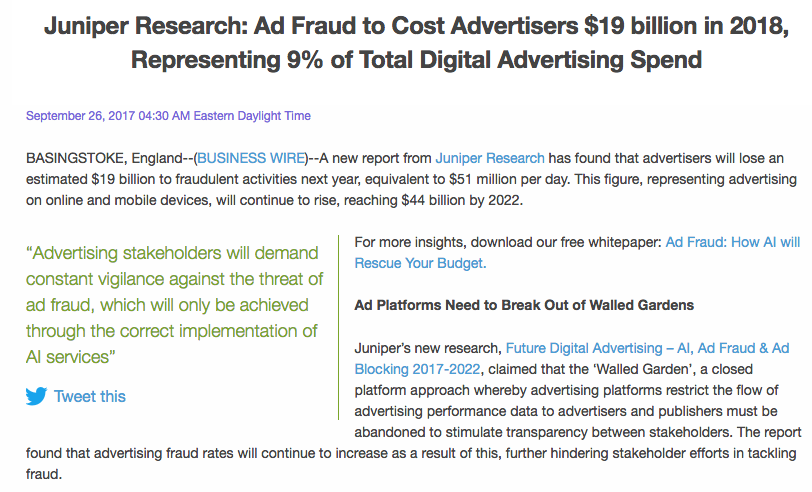Click the final word 'fraud.' in last paragraph
The image size is (812, 492).
[44, 474]
